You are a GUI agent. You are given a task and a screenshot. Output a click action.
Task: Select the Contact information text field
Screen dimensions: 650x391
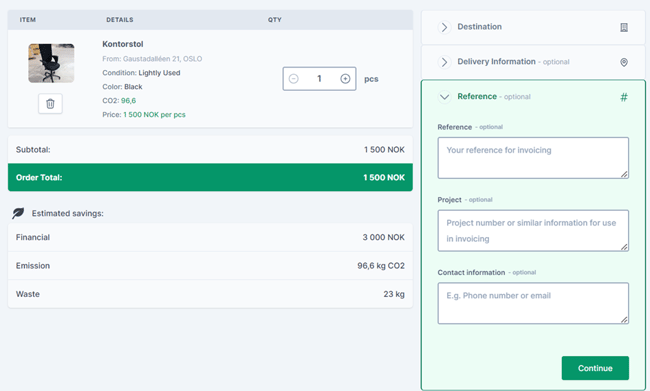(533, 303)
